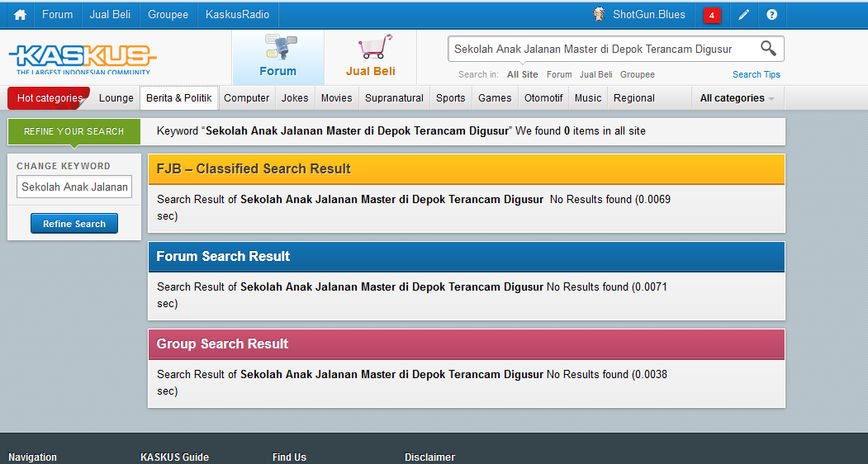The height and width of the screenshot is (464, 868).
Task: Open the Regional category
Action: click(x=633, y=98)
